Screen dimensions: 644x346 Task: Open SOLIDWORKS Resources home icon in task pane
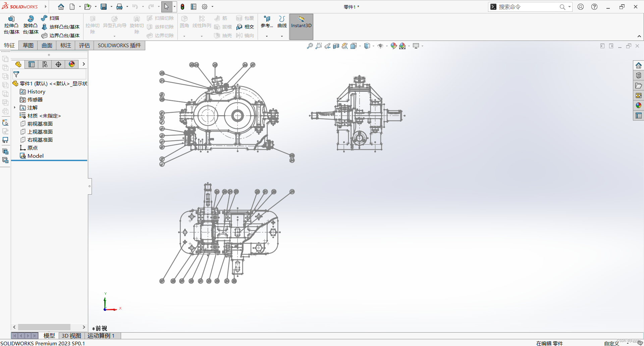639,65
